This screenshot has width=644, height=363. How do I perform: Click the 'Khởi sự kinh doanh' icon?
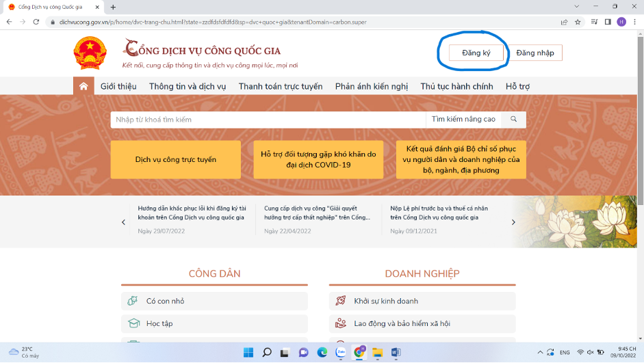pyautogui.click(x=340, y=301)
